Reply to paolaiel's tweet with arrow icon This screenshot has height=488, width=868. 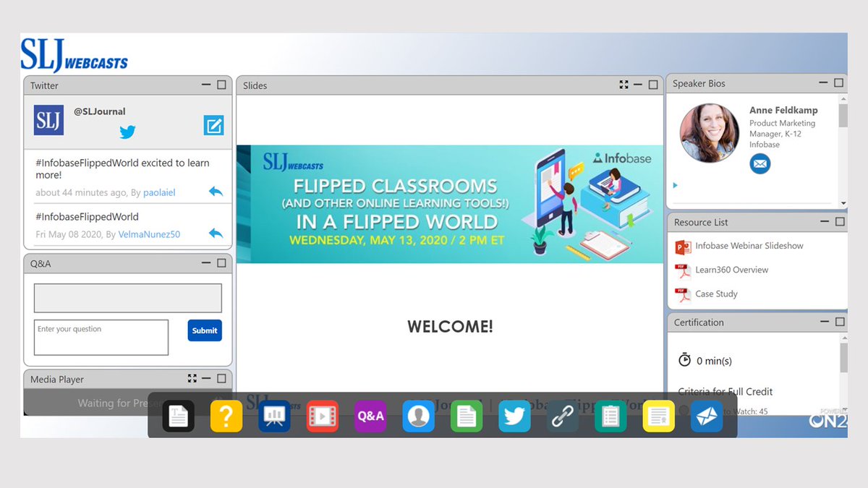click(x=216, y=192)
